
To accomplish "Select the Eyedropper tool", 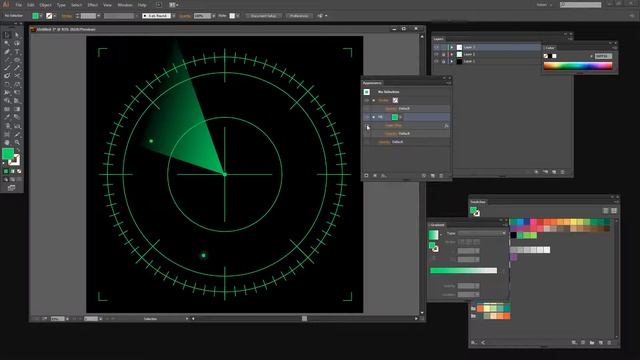I will pos(7,118).
